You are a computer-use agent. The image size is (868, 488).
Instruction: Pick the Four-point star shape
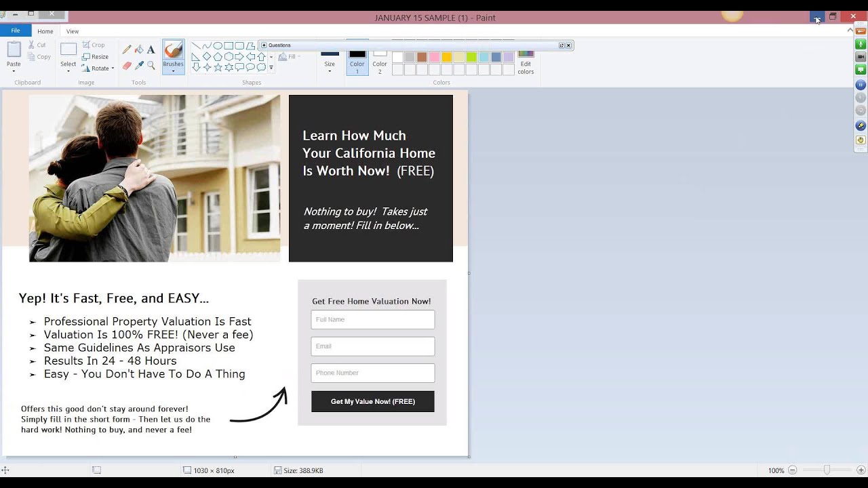207,68
